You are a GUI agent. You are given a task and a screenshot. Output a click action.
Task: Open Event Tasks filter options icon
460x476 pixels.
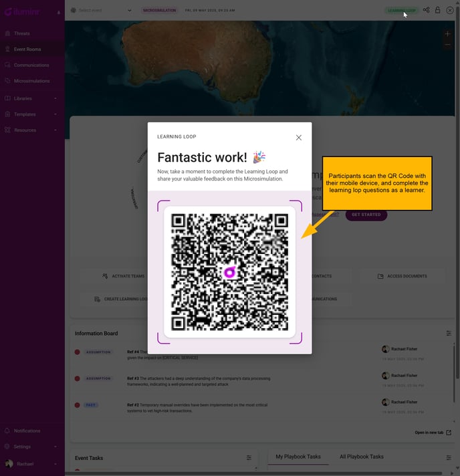[249, 458]
